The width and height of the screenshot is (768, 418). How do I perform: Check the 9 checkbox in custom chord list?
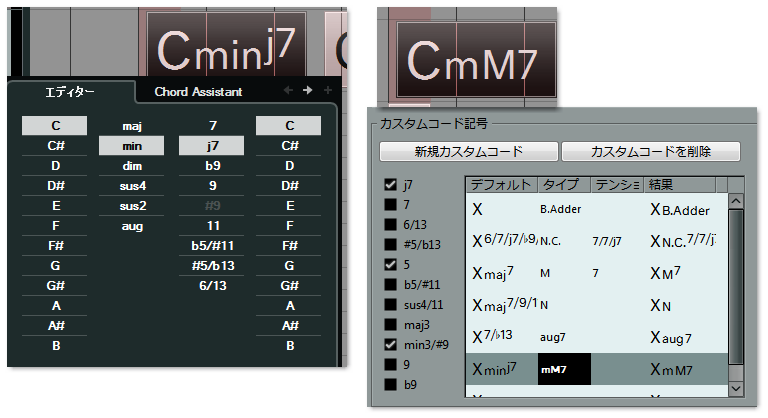click(390, 365)
